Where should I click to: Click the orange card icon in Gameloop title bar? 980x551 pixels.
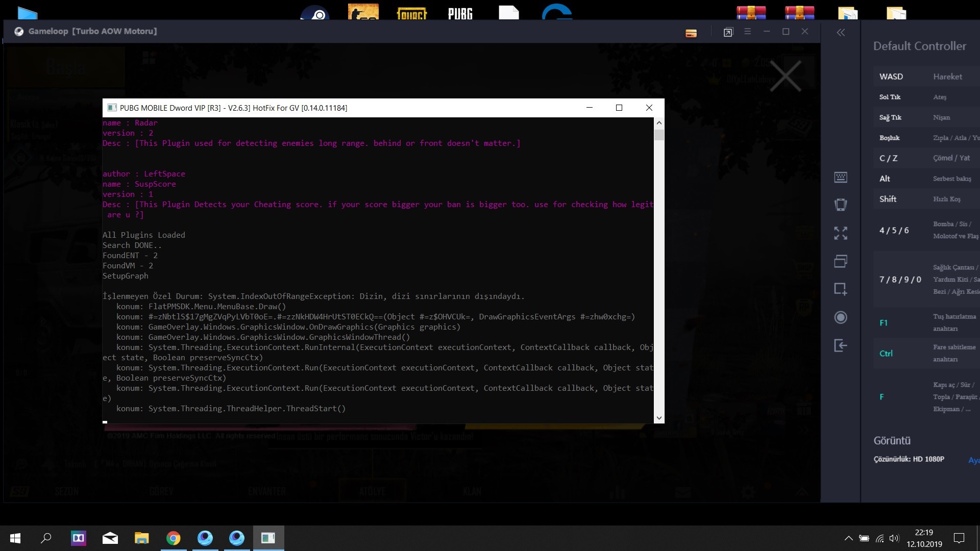(691, 33)
